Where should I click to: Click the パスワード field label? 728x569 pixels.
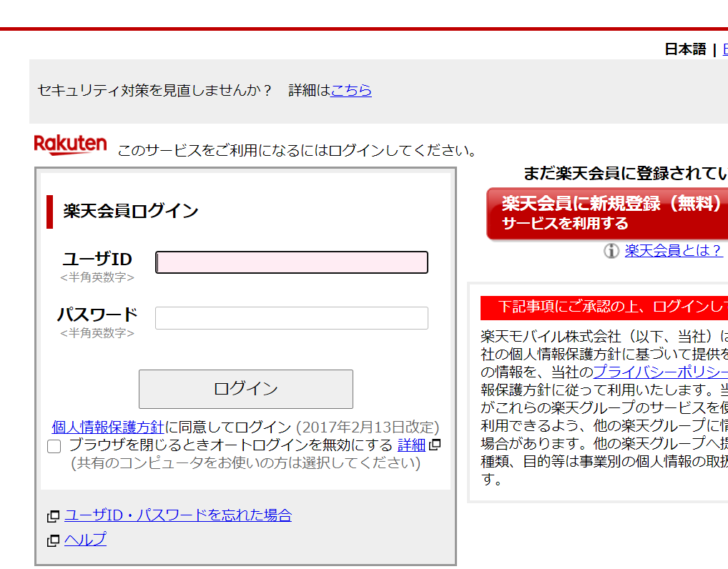coord(97,315)
